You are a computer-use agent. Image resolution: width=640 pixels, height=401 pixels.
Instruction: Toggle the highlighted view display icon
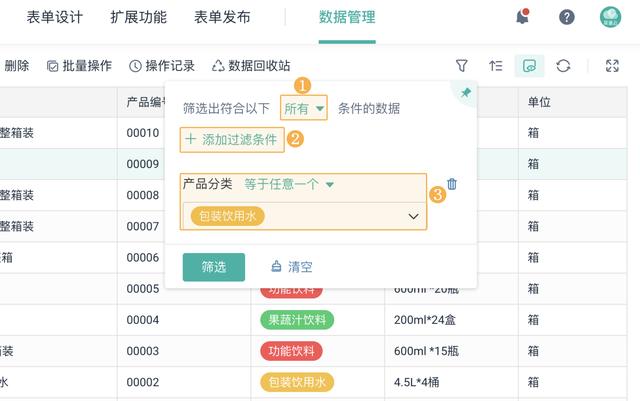(529, 66)
